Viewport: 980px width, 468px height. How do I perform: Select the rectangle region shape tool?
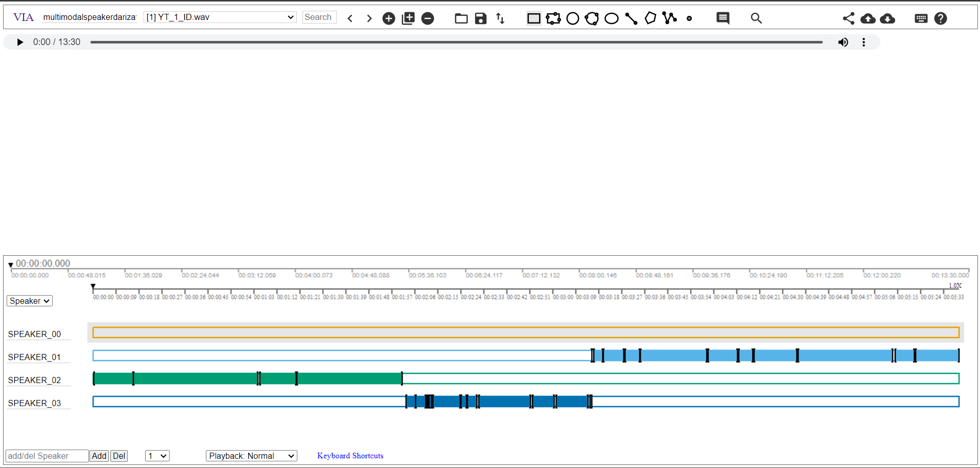point(533,18)
